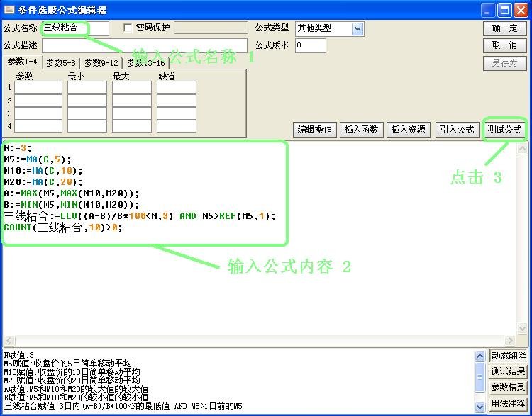Image resolution: width=532 pixels, height=416 pixels.
Task: Click row 1 参数 name field
Action: 38,87
